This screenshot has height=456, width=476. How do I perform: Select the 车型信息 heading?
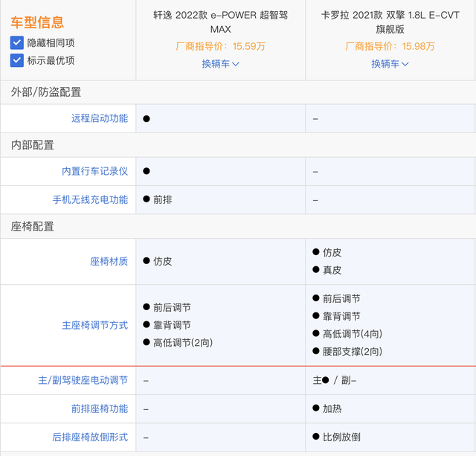pos(37,22)
